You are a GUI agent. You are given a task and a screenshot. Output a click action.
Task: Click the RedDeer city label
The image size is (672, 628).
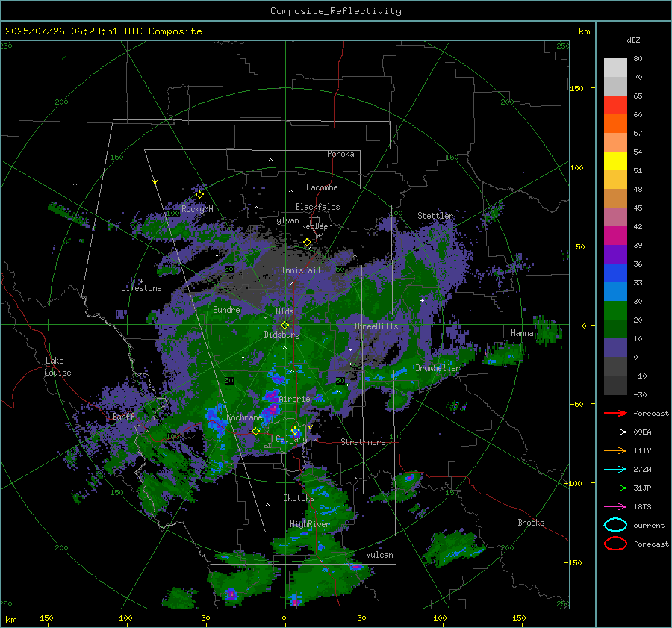(x=317, y=226)
